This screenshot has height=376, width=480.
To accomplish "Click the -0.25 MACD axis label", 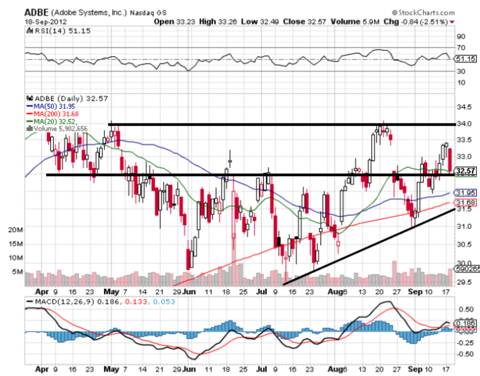I will [465, 343].
